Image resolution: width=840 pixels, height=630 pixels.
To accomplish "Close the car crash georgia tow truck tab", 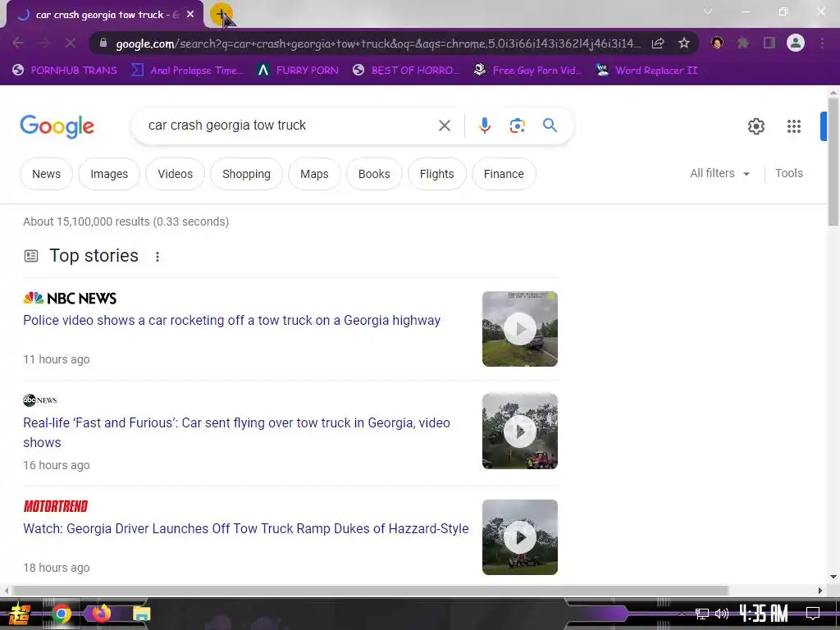I will [x=190, y=15].
